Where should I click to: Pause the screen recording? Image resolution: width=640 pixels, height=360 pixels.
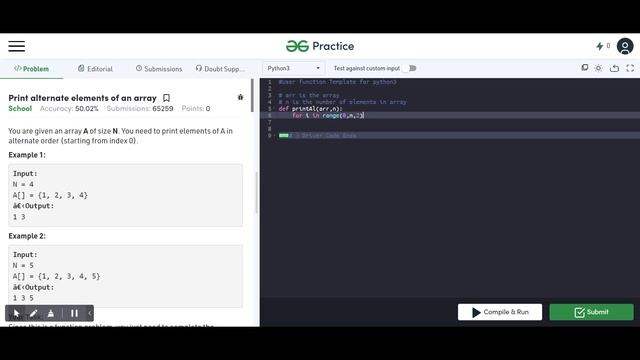[x=74, y=313]
